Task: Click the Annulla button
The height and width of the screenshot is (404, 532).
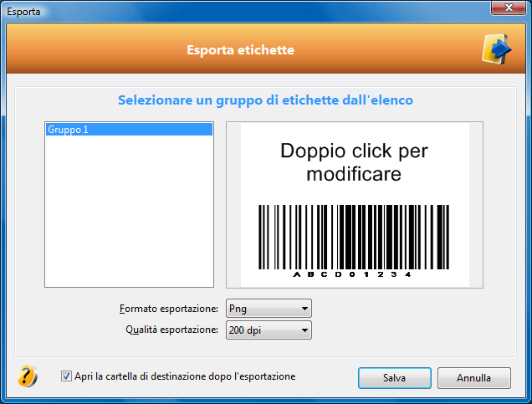Action: (474, 377)
